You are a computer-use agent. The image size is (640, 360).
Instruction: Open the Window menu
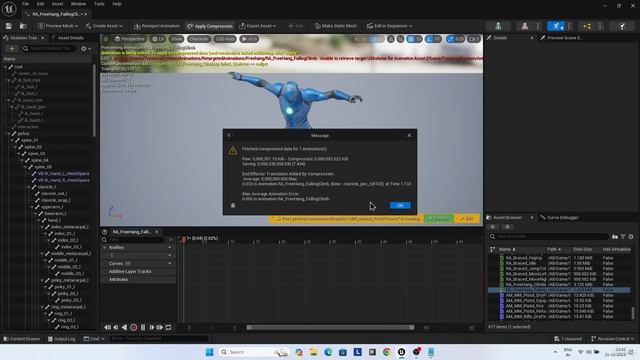[78, 4]
